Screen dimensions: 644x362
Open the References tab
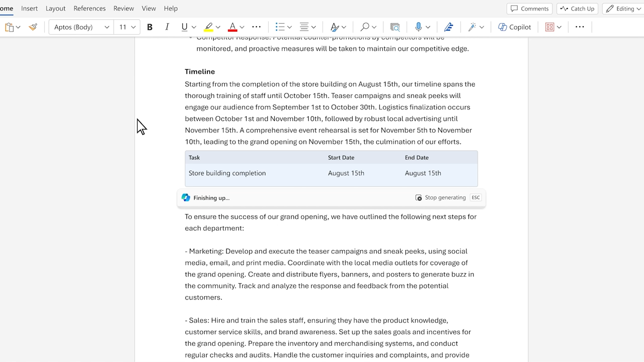click(90, 9)
